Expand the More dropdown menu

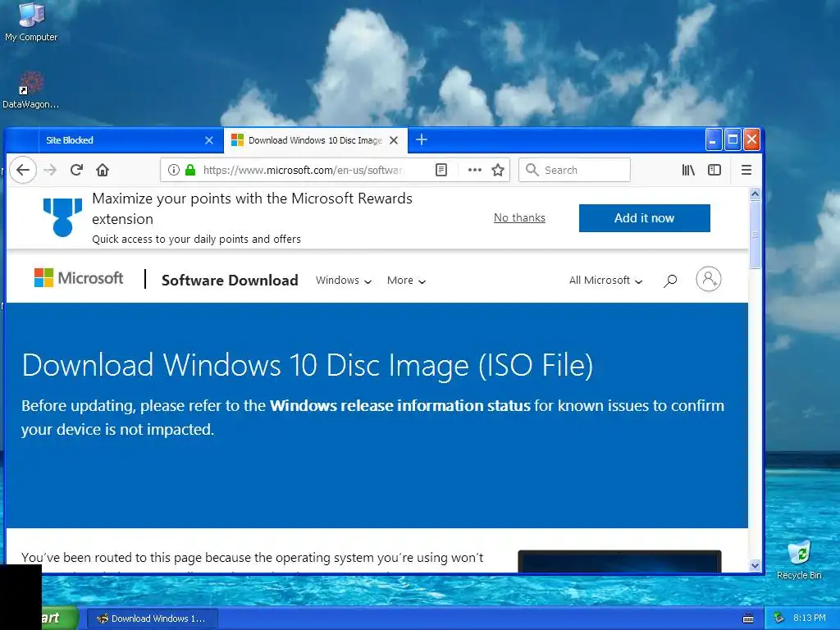click(407, 281)
